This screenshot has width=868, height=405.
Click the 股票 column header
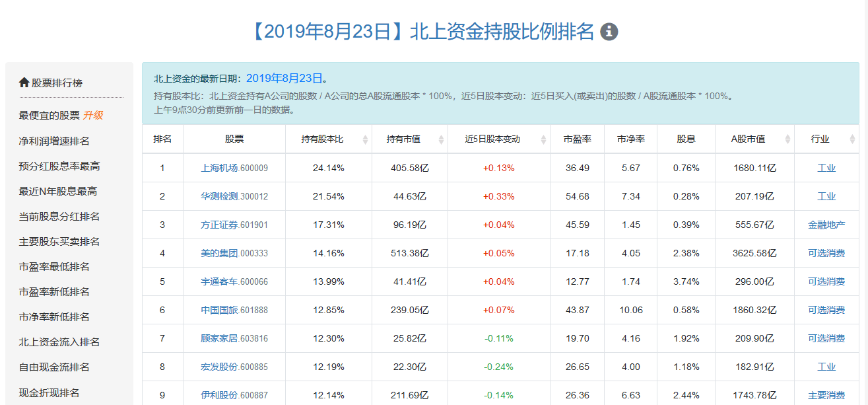(234, 139)
